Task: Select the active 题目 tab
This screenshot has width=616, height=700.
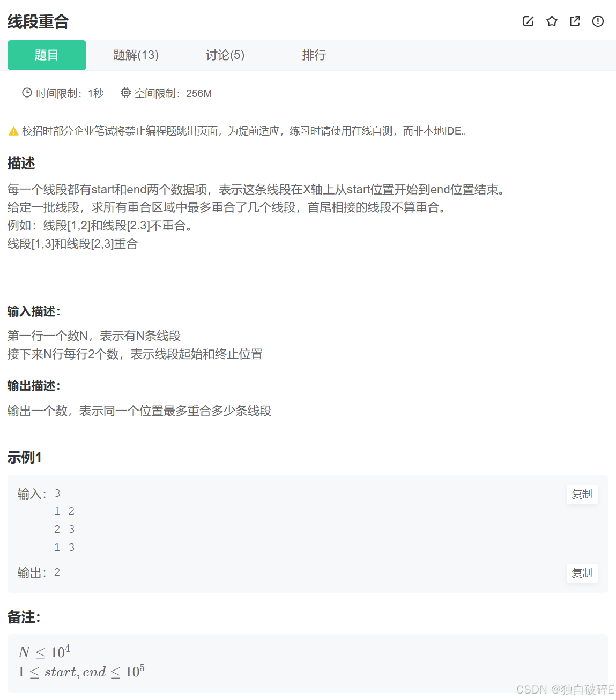Action: (46, 55)
